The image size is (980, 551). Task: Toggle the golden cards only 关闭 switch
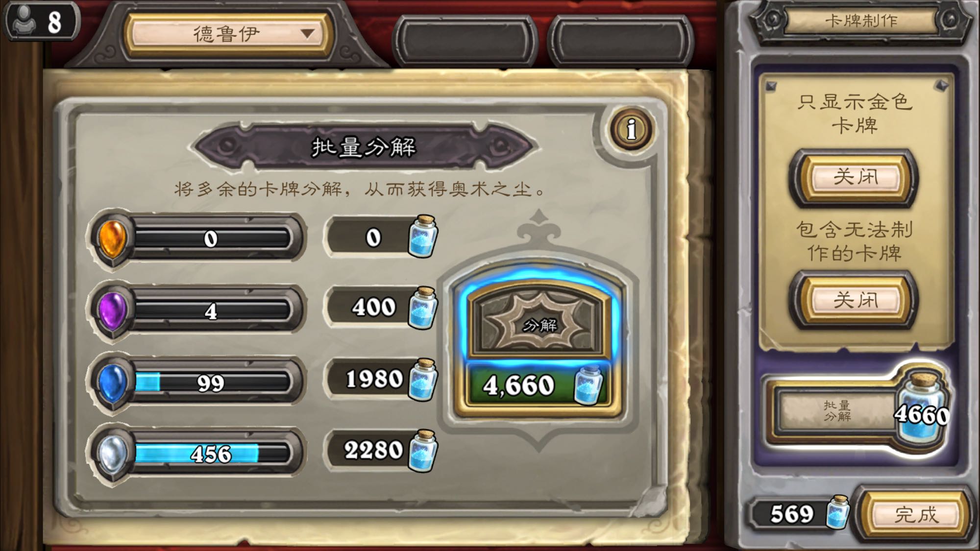click(855, 178)
